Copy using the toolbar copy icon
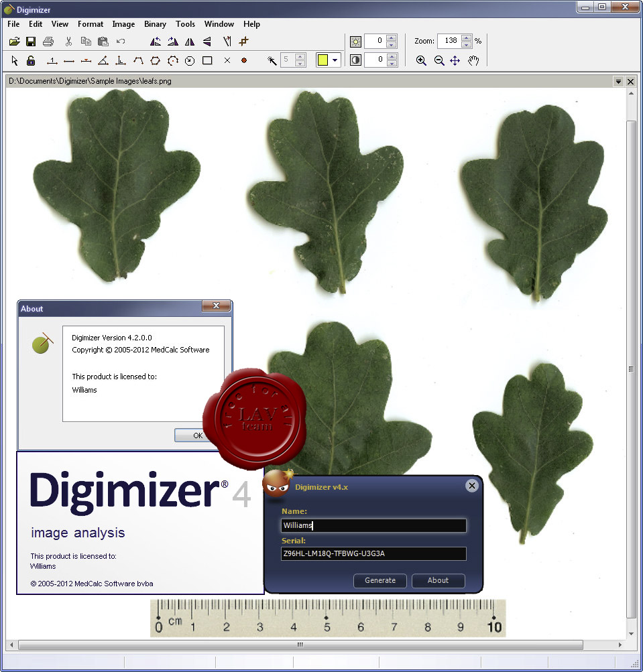Image resolution: width=643 pixels, height=672 pixels. (x=86, y=42)
